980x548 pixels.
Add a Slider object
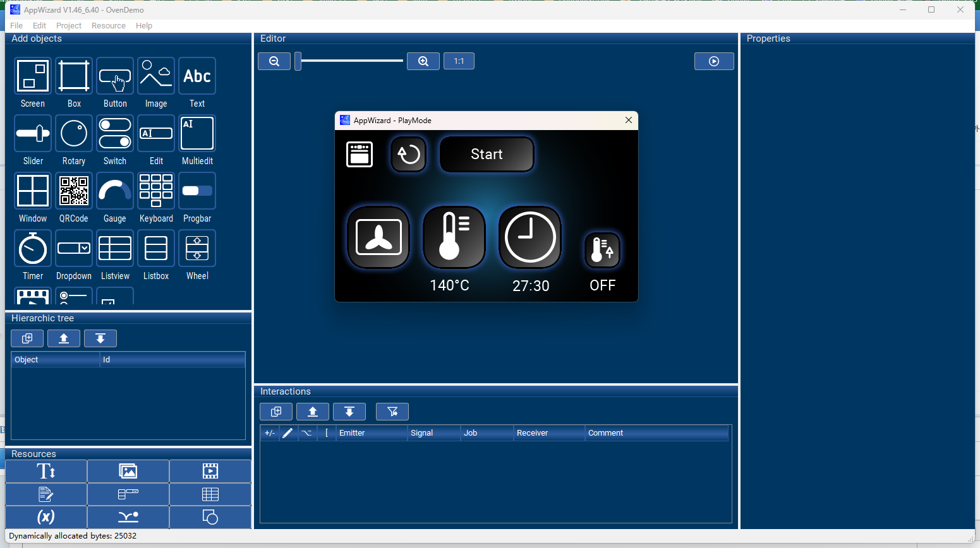pyautogui.click(x=33, y=133)
